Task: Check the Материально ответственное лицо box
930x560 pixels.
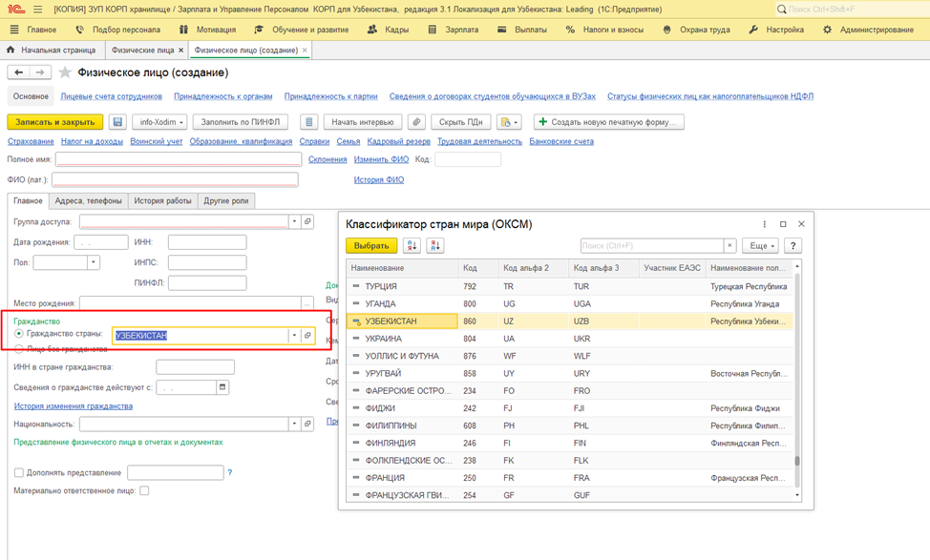Action: click(144, 490)
